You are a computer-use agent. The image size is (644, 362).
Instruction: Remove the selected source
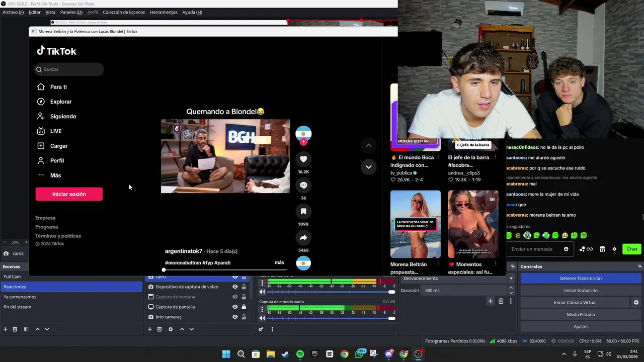click(x=159, y=329)
